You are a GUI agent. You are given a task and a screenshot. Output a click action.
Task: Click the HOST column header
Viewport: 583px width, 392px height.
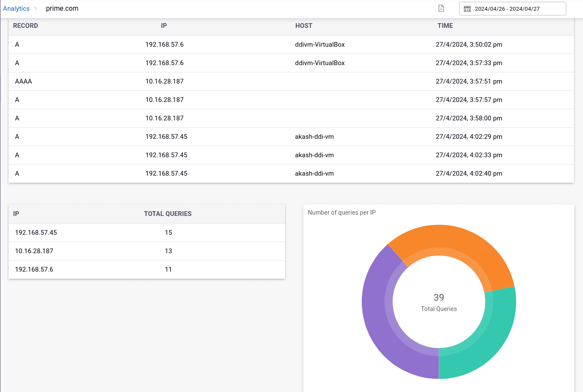click(x=304, y=26)
